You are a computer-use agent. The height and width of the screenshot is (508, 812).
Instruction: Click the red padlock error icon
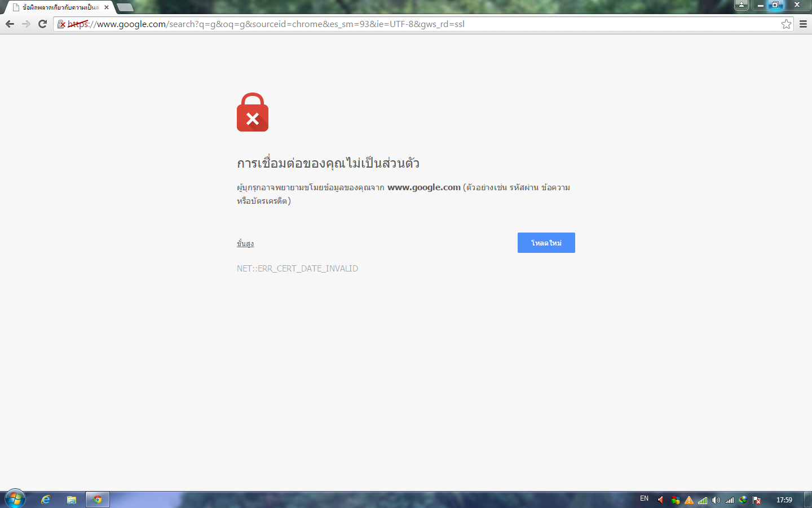pos(253,112)
